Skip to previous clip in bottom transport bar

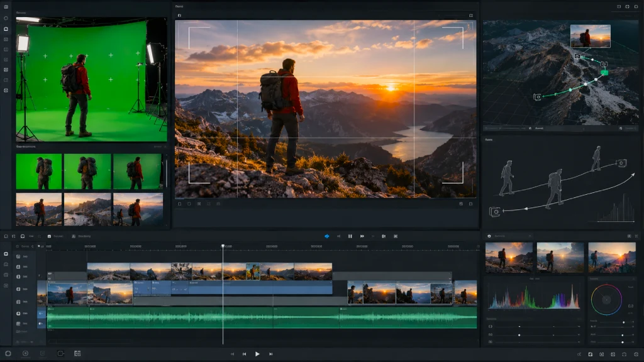tap(245, 354)
